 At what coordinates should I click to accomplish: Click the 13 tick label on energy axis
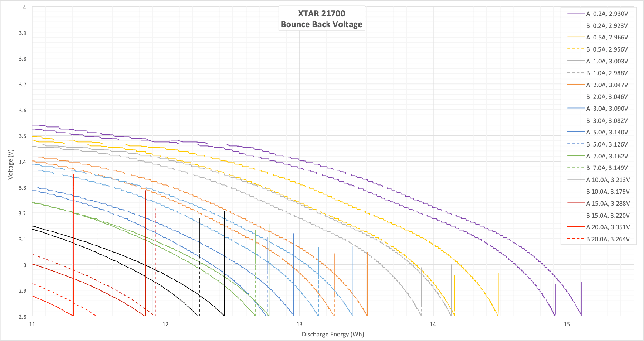(x=299, y=324)
